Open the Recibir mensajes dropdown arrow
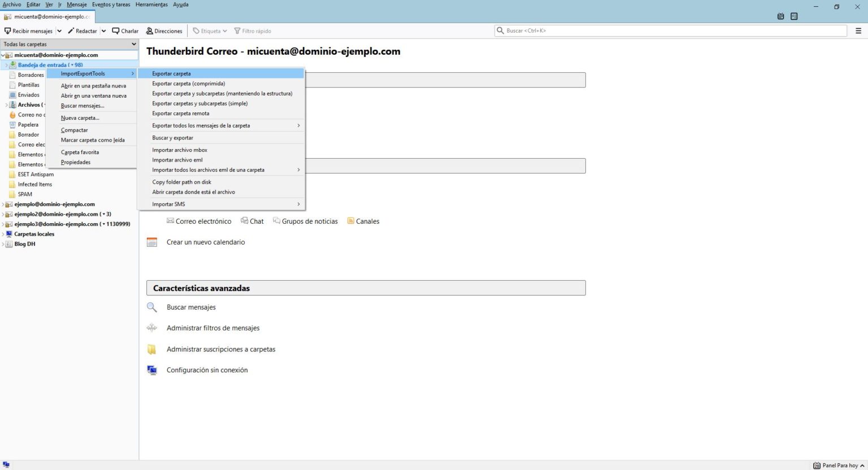868x470 pixels. pos(59,31)
